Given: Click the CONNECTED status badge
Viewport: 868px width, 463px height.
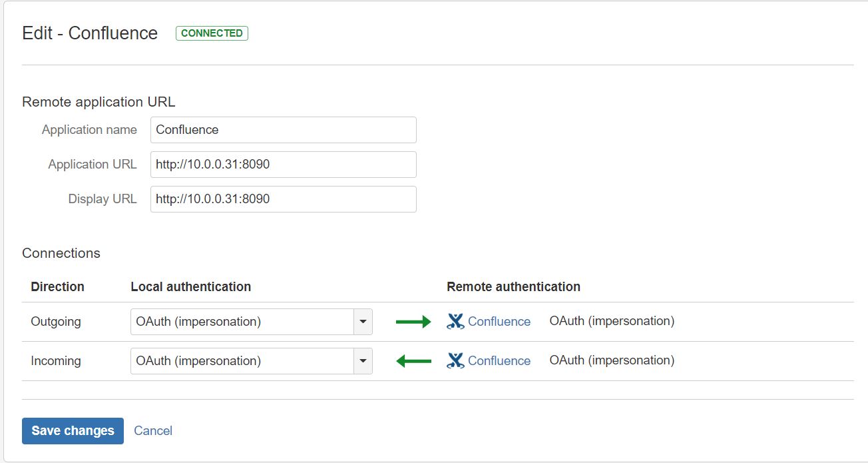Looking at the screenshot, I should [212, 33].
